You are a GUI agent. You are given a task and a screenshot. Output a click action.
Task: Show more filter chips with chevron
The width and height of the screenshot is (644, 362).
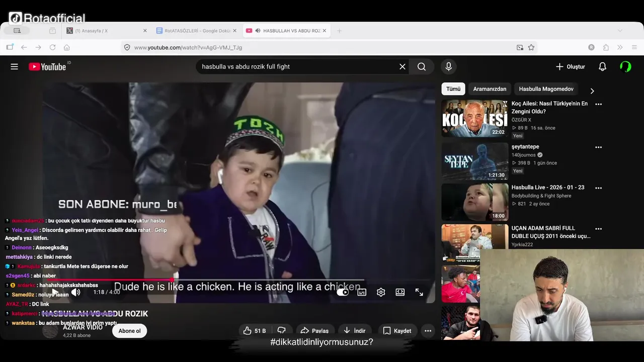(x=592, y=91)
